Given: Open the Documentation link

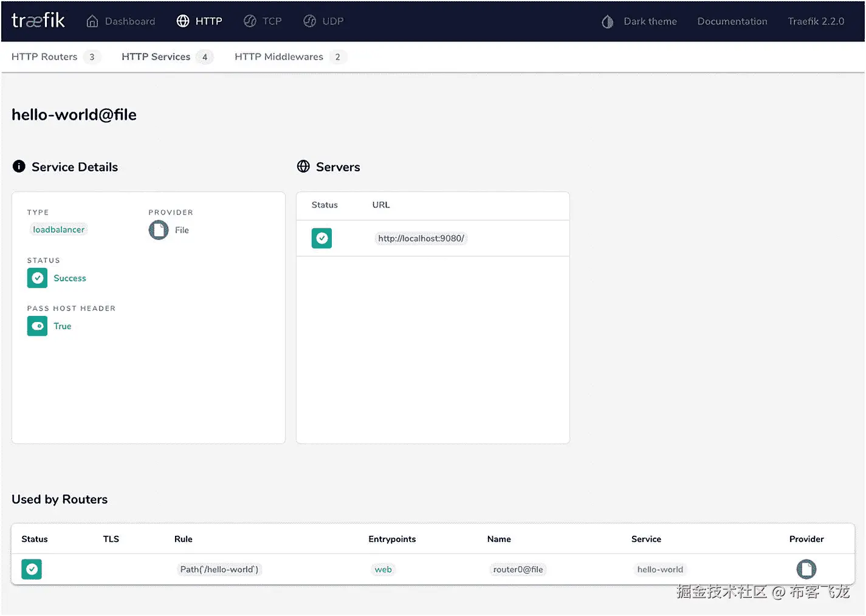Looking at the screenshot, I should pos(732,21).
